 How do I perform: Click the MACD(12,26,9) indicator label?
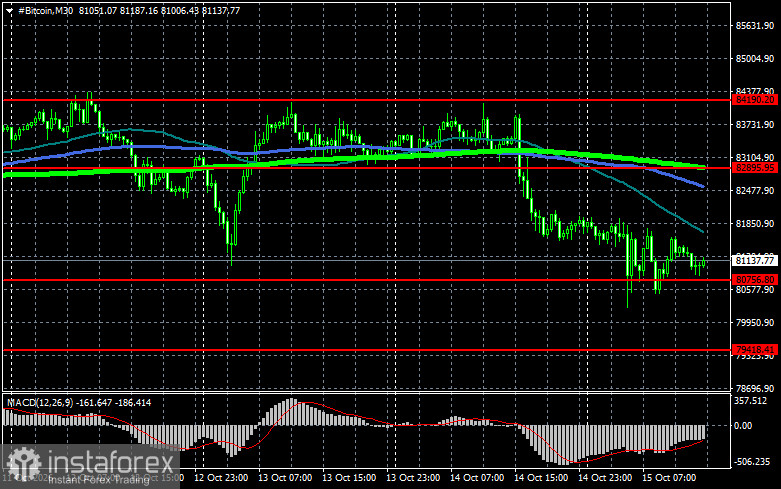(39, 402)
